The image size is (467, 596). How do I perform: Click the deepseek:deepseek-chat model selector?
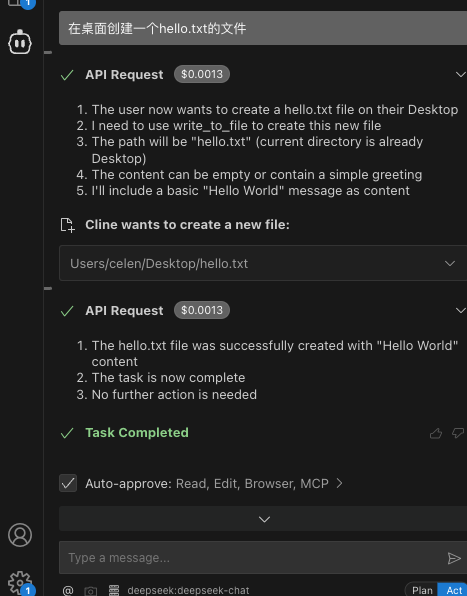(x=188, y=590)
